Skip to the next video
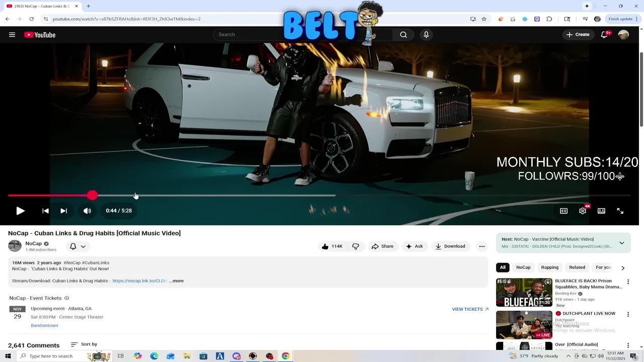This screenshot has height=362, width=644. coord(63,211)
